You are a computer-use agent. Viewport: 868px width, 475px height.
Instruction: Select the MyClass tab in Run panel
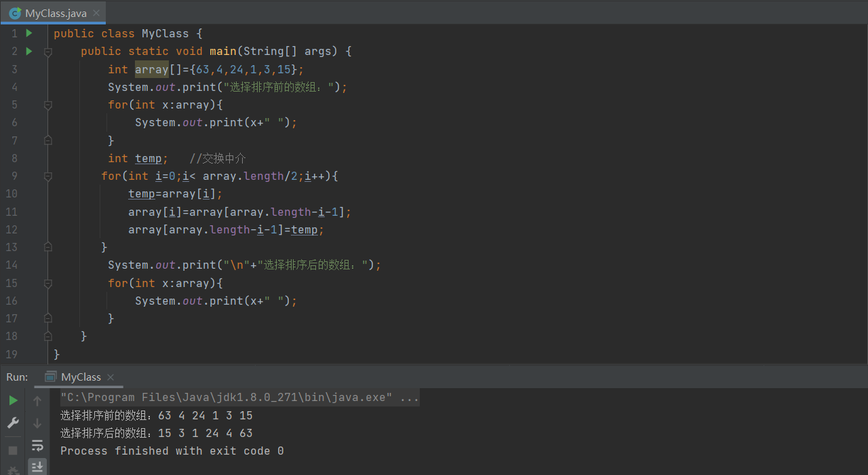pyautogui.click(x=81, y=377)
